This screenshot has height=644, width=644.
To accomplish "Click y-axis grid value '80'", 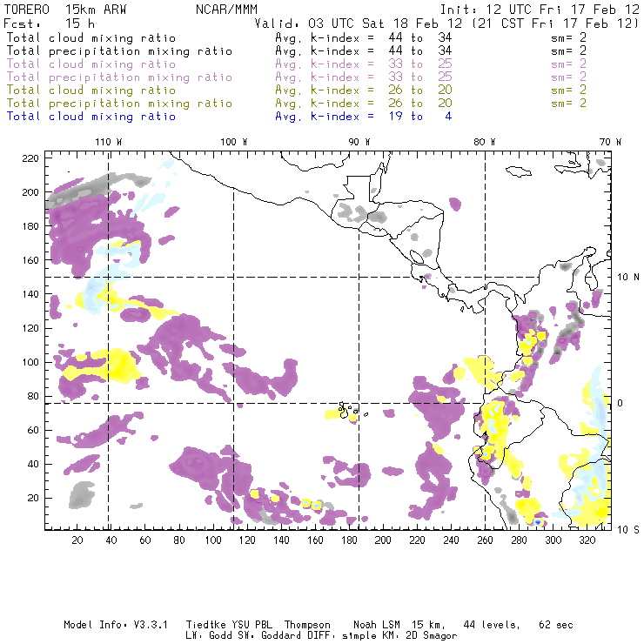I will point(33,396).
